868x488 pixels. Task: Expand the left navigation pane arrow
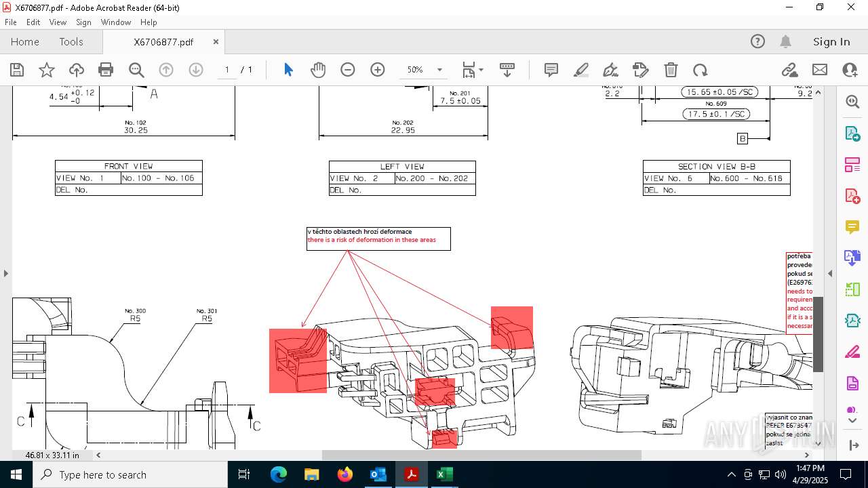(5, 273)
